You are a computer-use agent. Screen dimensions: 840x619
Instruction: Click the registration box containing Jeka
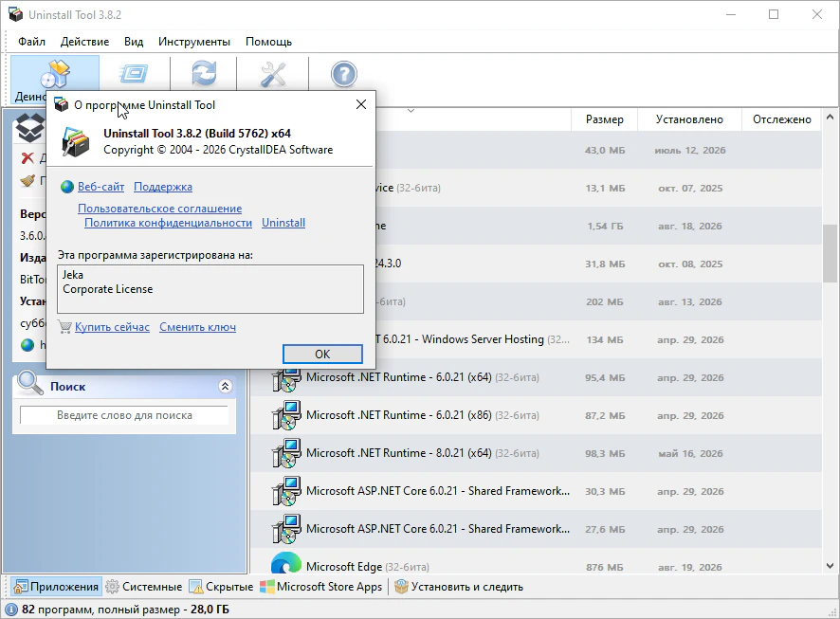210,288
